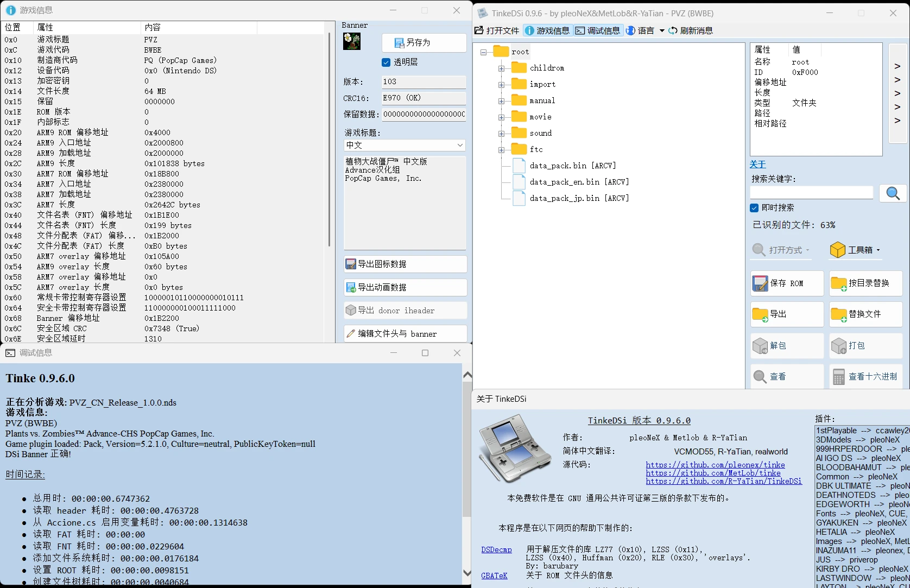Click the Unpack (解包) button

787,345
